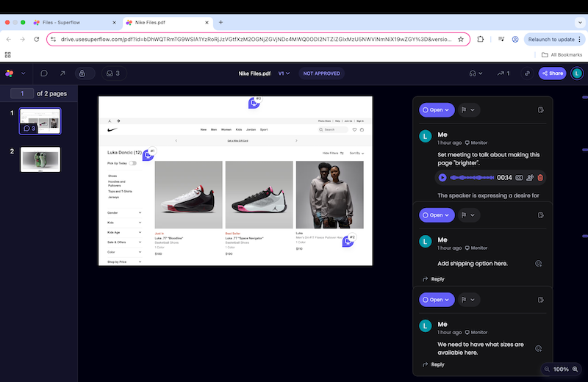Viewport: 588px width, 382px height.
Task: Click the Monitor label on the 'brighter' comment
Action: click(476, 143)
